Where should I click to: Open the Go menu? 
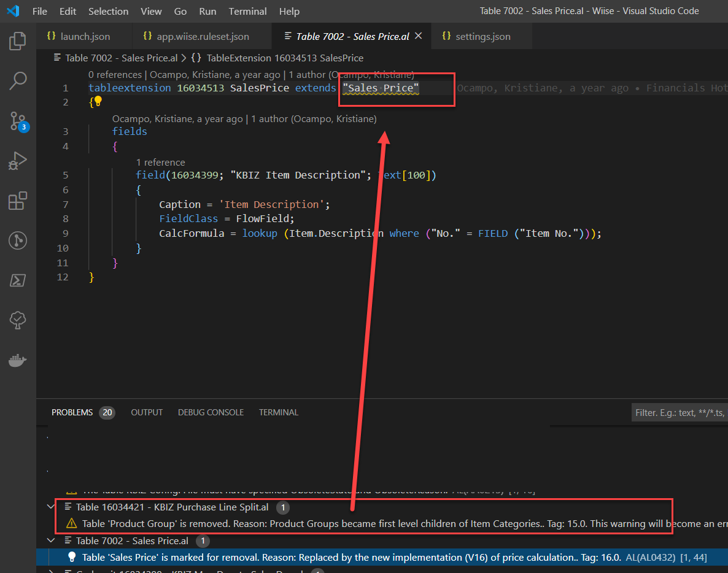pyautogui.click(x=180, y=11)
